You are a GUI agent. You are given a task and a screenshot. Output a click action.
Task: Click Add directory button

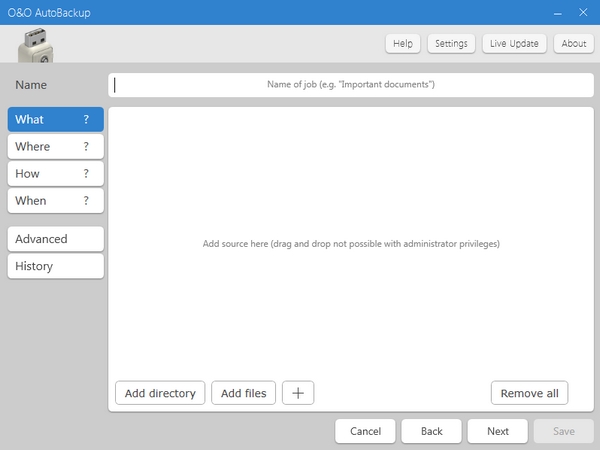pyautogui.click(x=160, y=393)
